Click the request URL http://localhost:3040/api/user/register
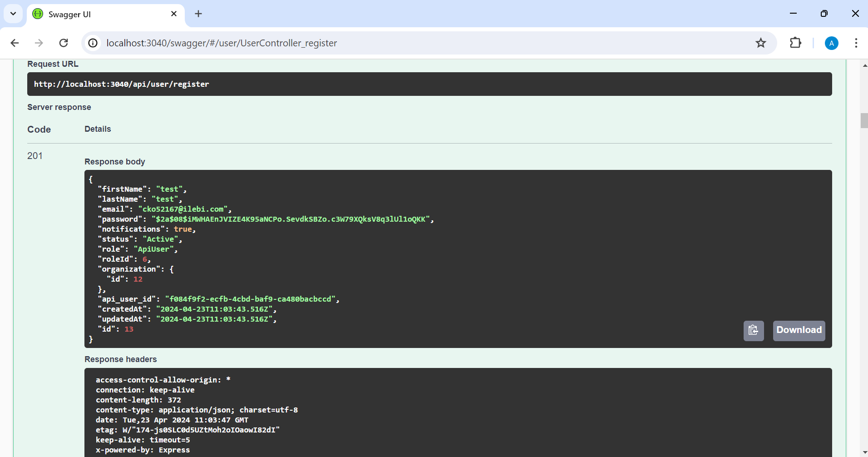This screenshot has height=457, width=868. (122, 84)
